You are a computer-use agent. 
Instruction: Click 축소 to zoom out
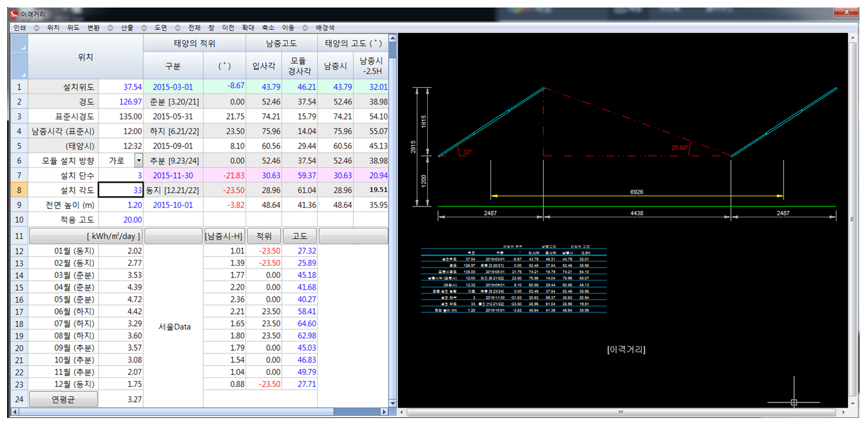[x=268, y=28]
